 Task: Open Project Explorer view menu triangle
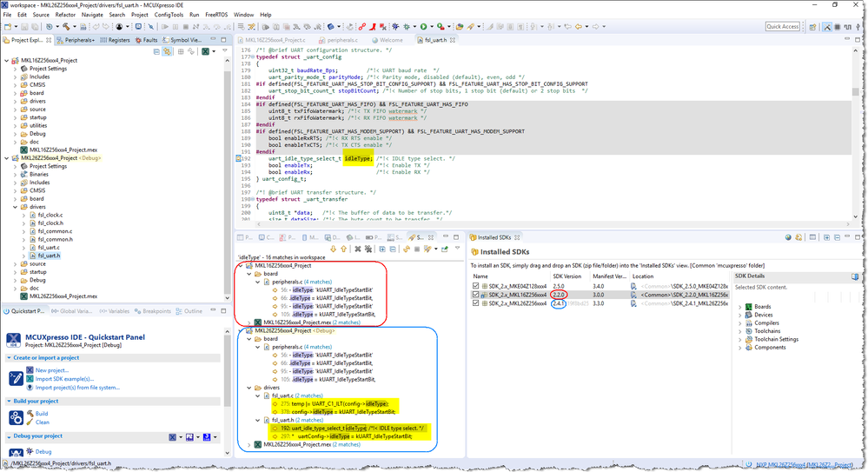(x=225, y=51)
